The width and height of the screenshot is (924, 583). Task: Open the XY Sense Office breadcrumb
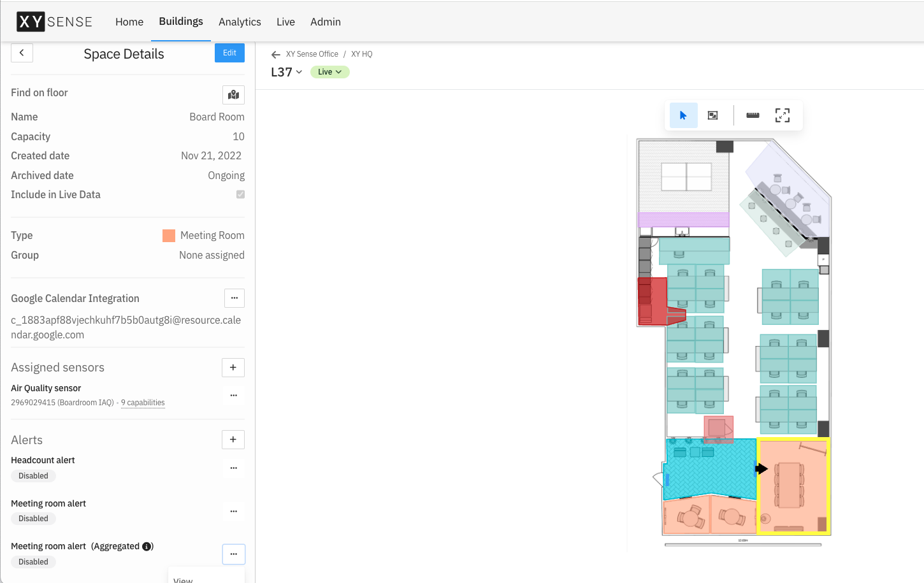coord(312,54)
